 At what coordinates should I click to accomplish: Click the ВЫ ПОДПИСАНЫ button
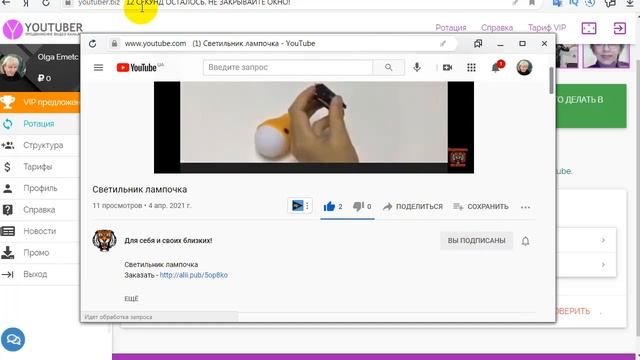476,241
